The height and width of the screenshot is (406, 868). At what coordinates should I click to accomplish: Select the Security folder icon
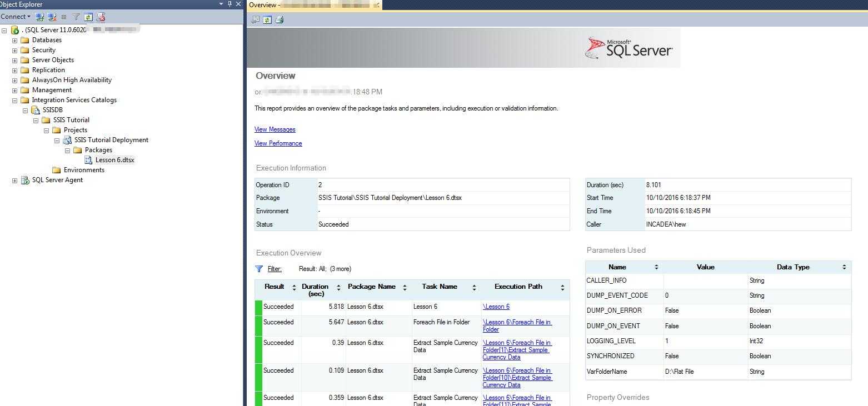click(24, 50)
